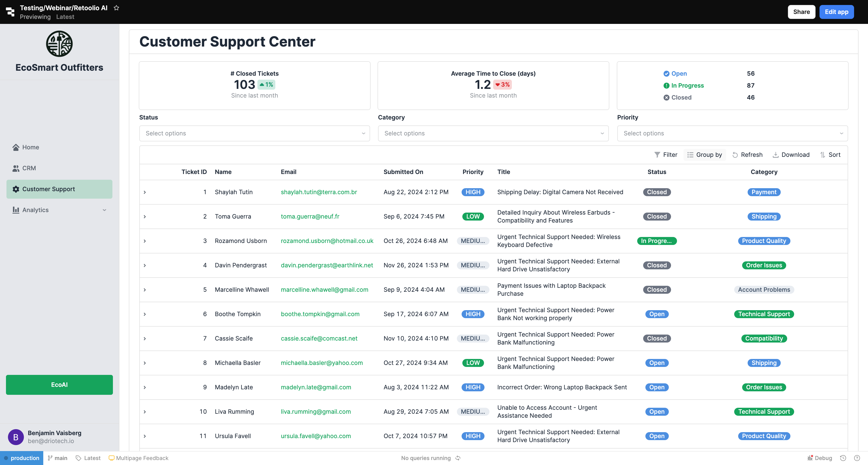Expand row for Toma Guerra
This screenshot has width=868, height=465.
[x=145, y=217]
